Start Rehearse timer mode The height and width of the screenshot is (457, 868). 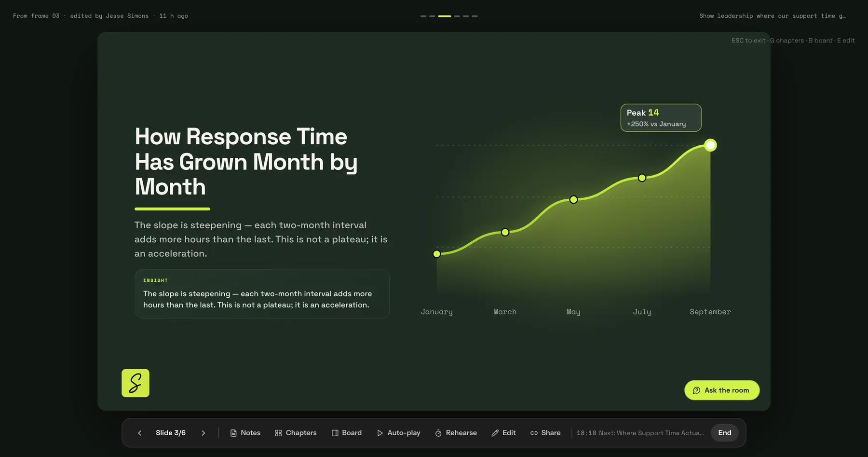tap(456, 433)
